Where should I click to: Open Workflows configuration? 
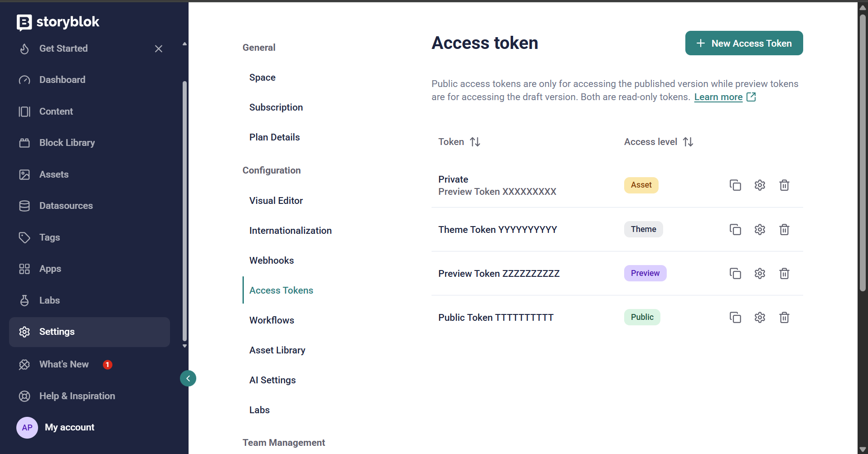point(272,320)
